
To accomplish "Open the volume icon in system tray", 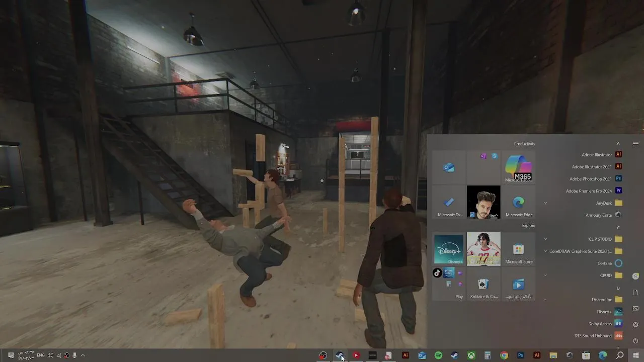I will pos(50,355).
